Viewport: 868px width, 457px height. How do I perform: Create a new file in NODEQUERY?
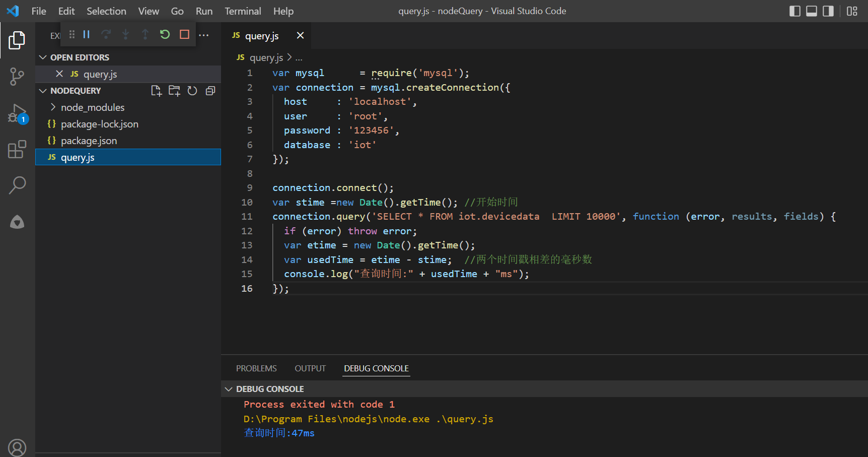(156, 91)
